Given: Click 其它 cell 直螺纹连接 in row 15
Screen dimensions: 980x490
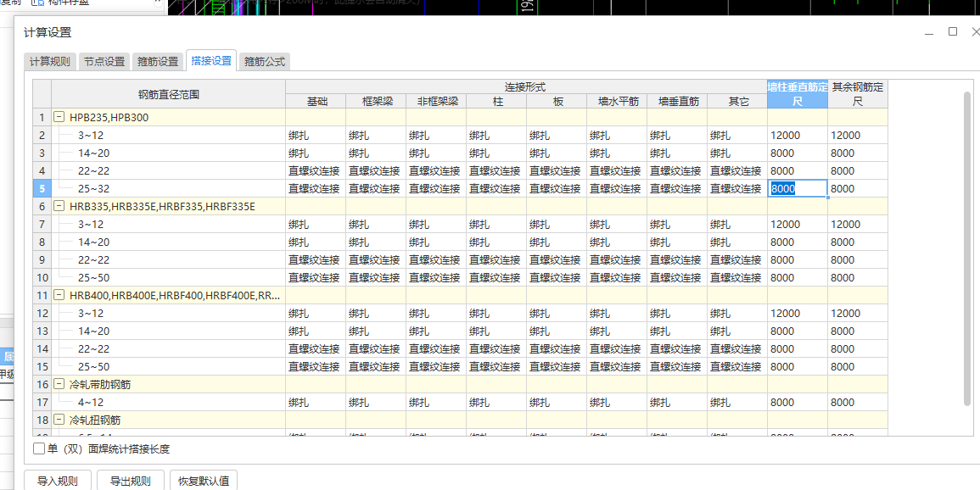Looking at the screenshot, I should click(737, 367).
